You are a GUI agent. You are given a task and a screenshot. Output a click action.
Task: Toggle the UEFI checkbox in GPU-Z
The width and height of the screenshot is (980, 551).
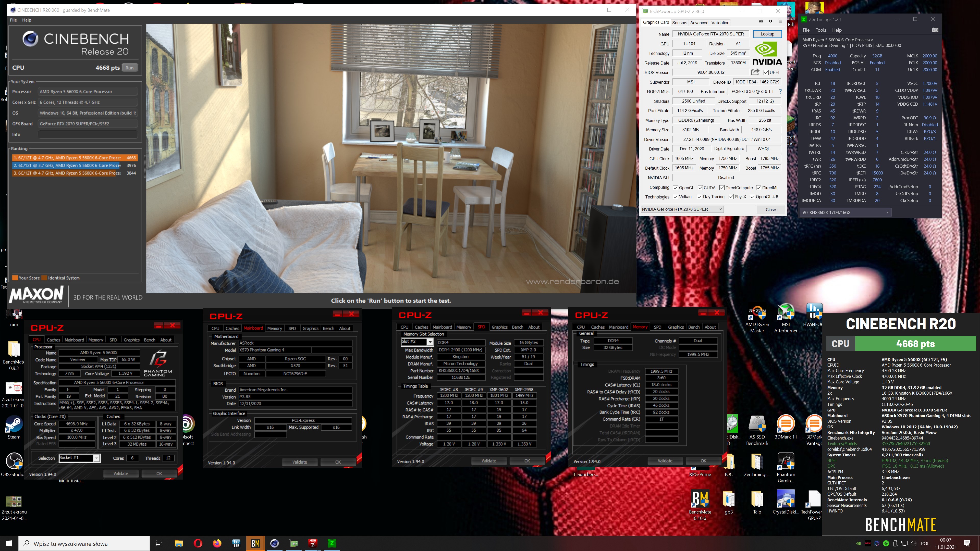point(766,73)
